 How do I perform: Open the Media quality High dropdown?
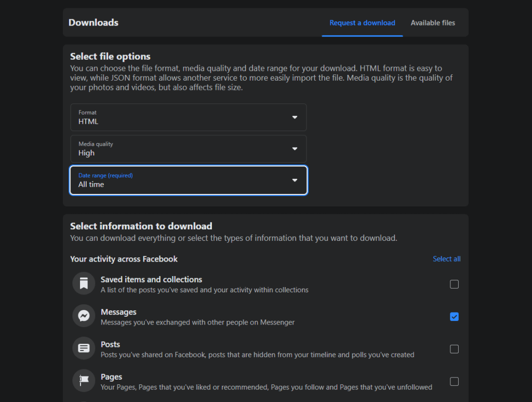[x=188, y=149]
